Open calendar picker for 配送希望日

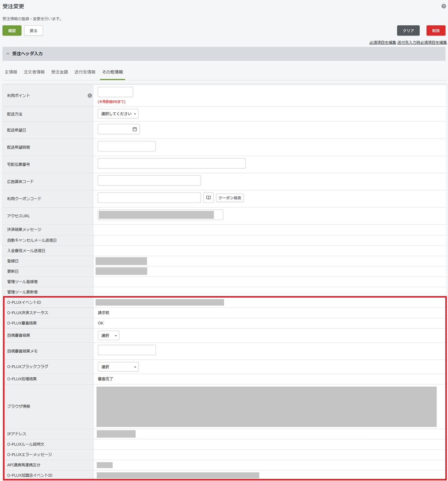[135, 129]
